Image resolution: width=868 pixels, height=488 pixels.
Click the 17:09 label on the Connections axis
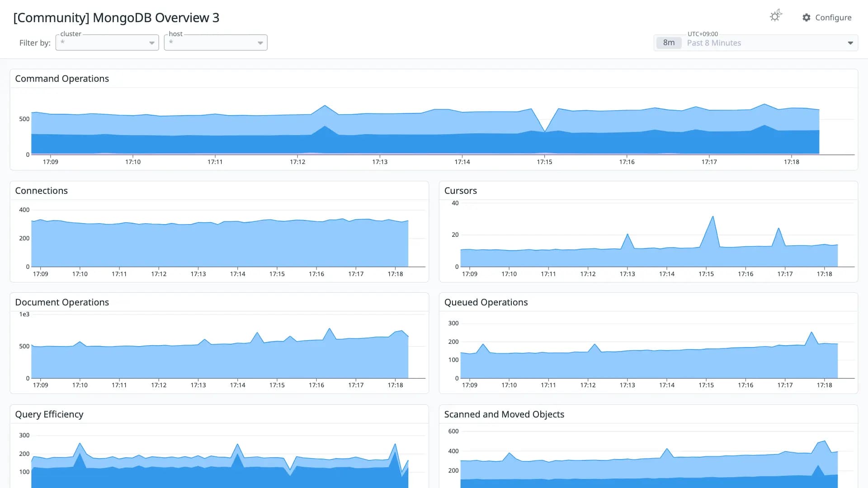[40, 274]
